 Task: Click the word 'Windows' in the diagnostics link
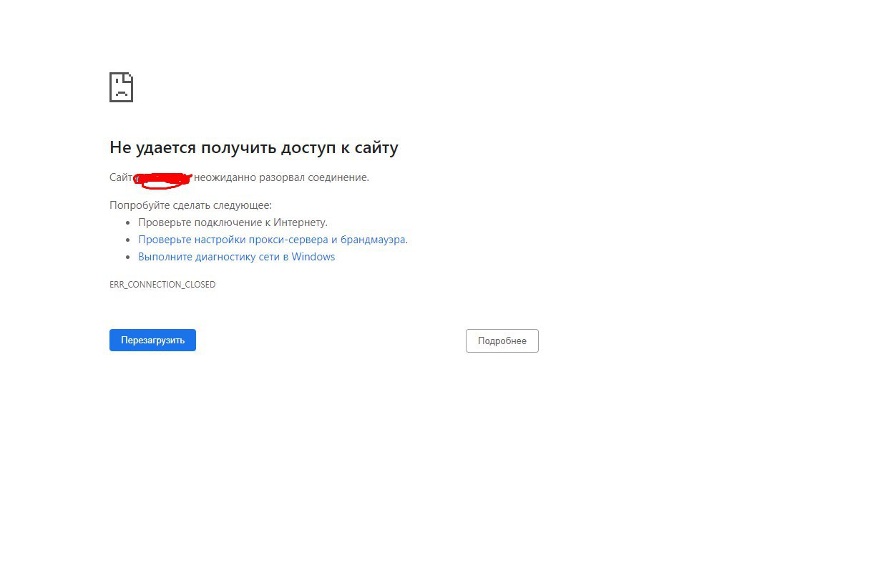coord(313,257)
